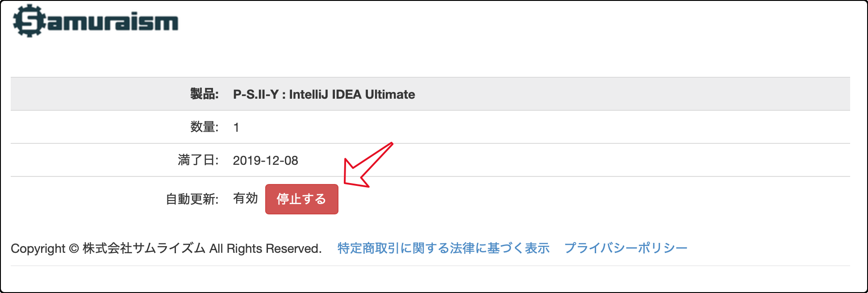Screen dimensions: 868x293
Task: Click the 数量: label
Action: tap(204, 127)
